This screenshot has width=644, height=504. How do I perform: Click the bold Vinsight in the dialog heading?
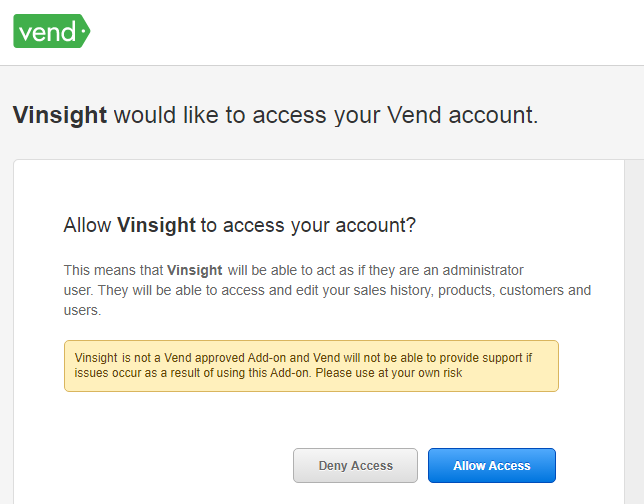click(156, 225)
